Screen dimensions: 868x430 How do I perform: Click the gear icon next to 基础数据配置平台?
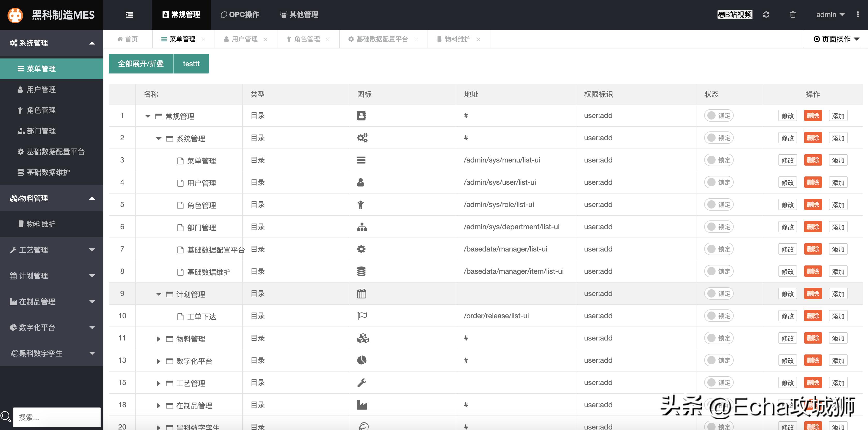[20, 152]
